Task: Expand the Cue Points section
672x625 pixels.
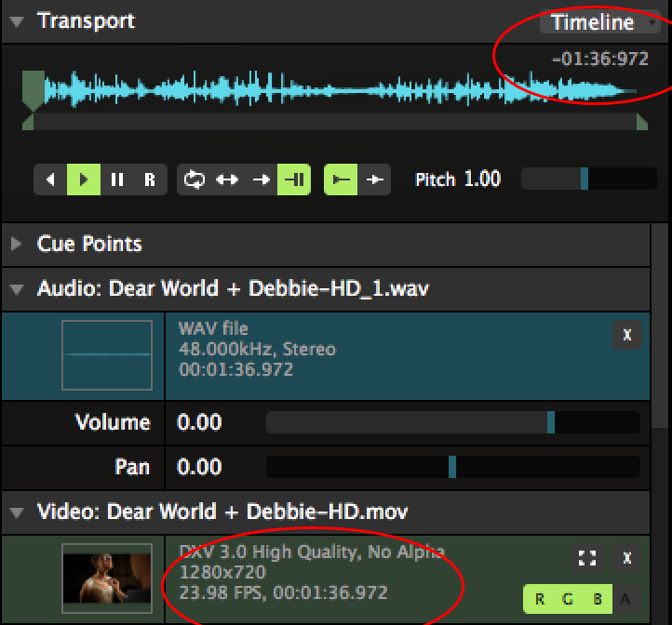Action: point(17,245)
